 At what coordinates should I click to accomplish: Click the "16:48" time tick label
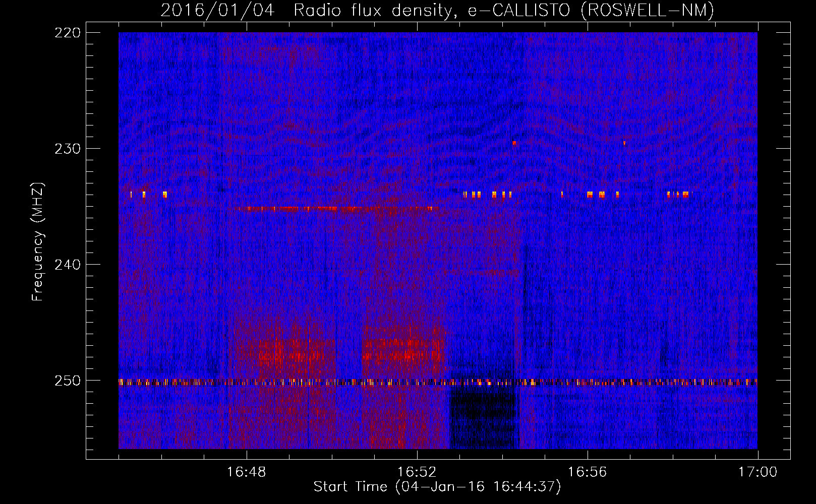246,472
